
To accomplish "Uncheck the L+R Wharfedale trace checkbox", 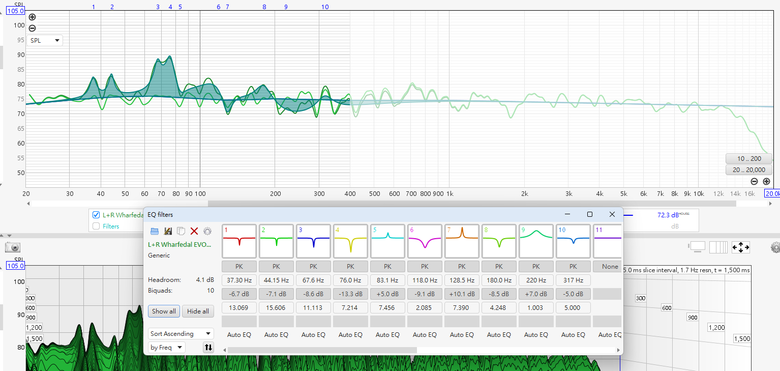I will click(96, 215).
